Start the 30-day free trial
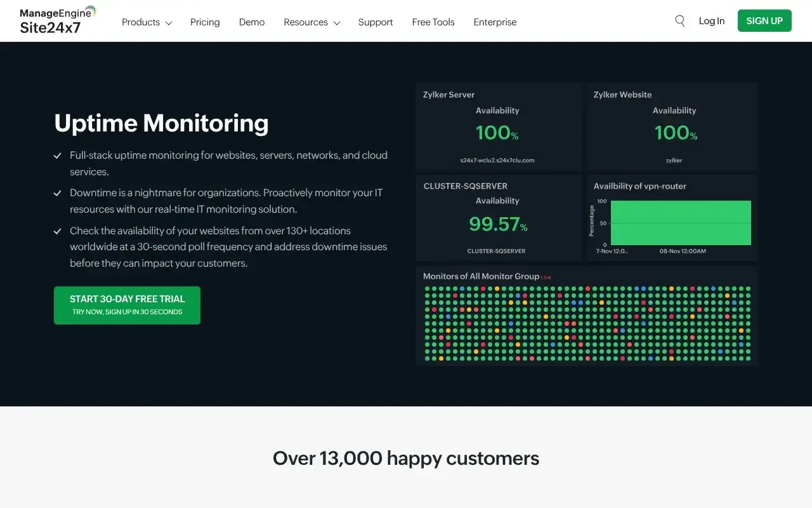This screenshot has width=812, height=508. (x=127, y=305)
